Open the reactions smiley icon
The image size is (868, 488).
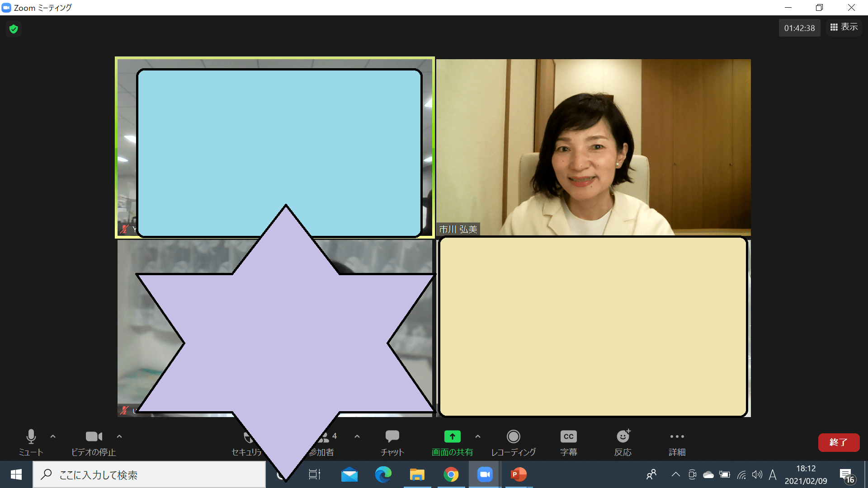[x=623, y=436]
